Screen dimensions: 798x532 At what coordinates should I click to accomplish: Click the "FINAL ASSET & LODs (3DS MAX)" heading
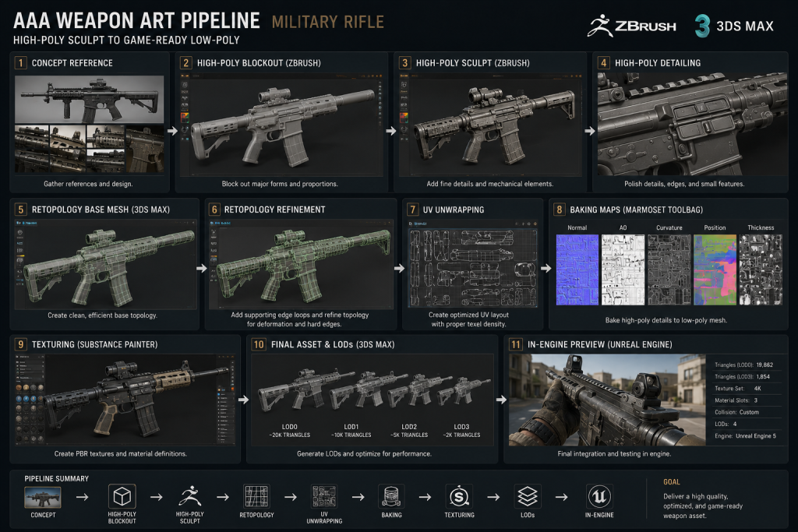tap(333, 344)
